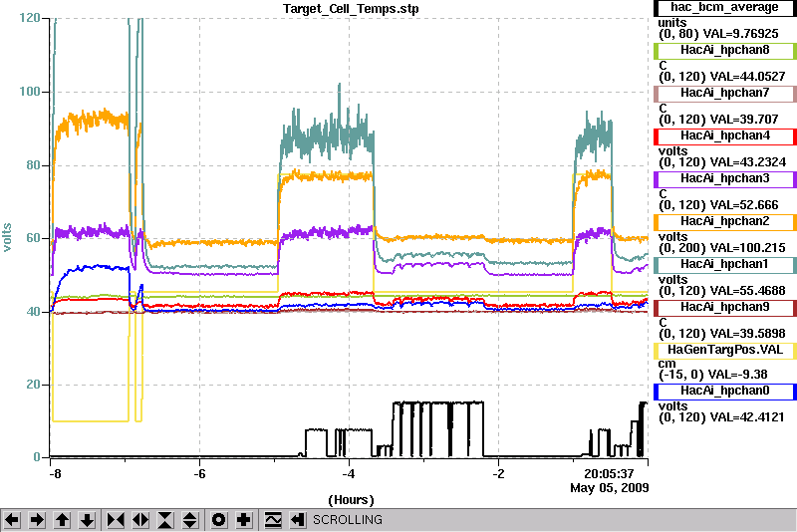
Task: Click the May 05, 2009 date label
Action: click(610, 488)
